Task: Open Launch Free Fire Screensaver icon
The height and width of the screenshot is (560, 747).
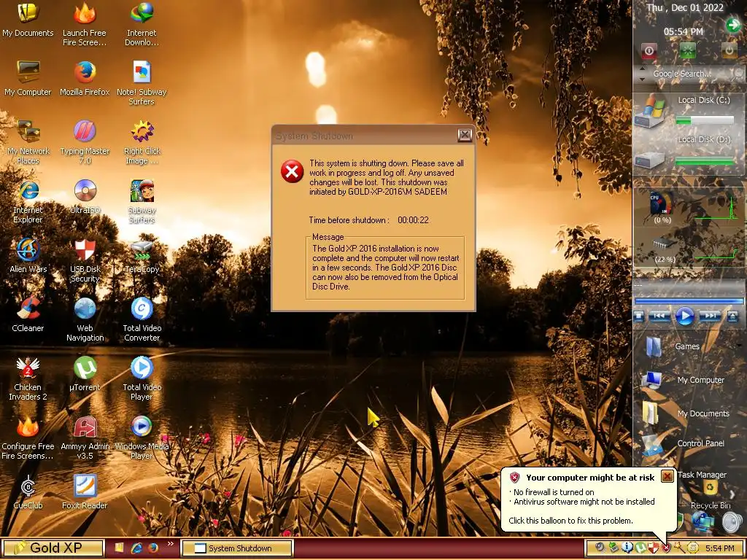Action: (85, 25)
